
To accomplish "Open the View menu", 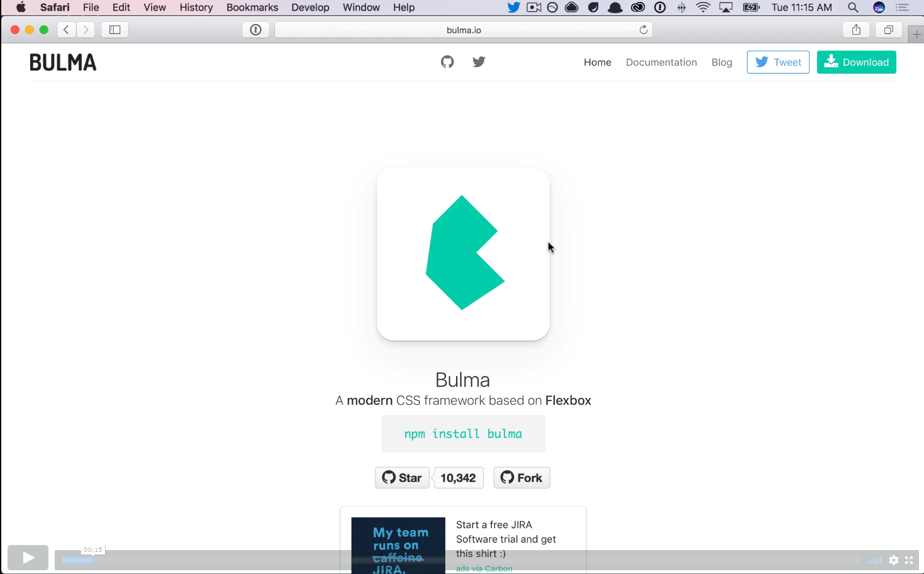I will 155,8.
